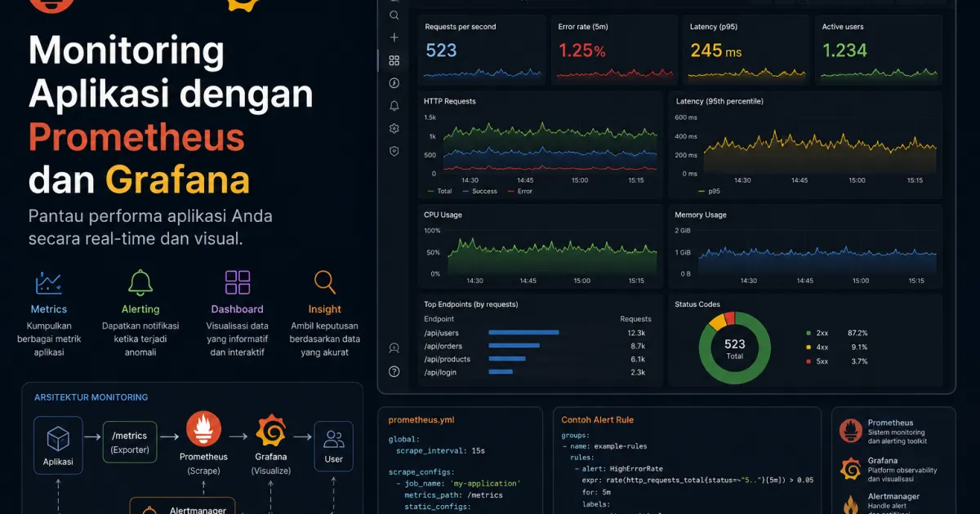Click the 9.1% value next to 4xx
The width and height of the screenshot is (980, 514).
pos(858,347)
